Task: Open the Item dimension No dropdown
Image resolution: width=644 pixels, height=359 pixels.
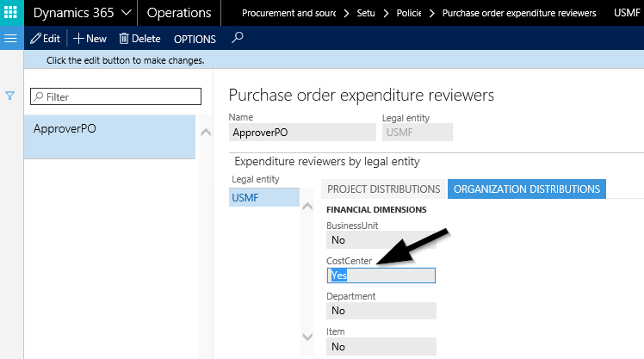Action: [x=381, y=346]
